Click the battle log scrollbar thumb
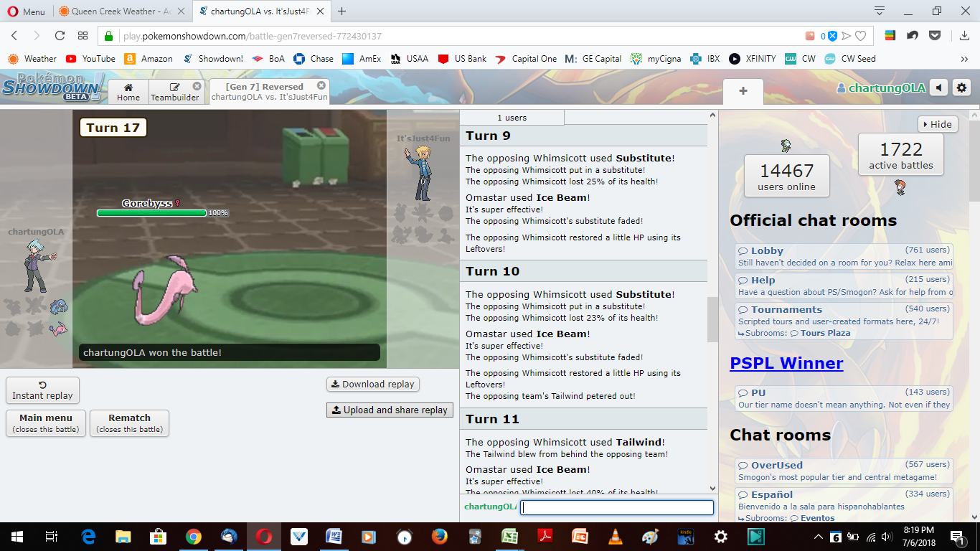This screenshot has height=551, width=980. pyautogui.click(x=712, y=319)
